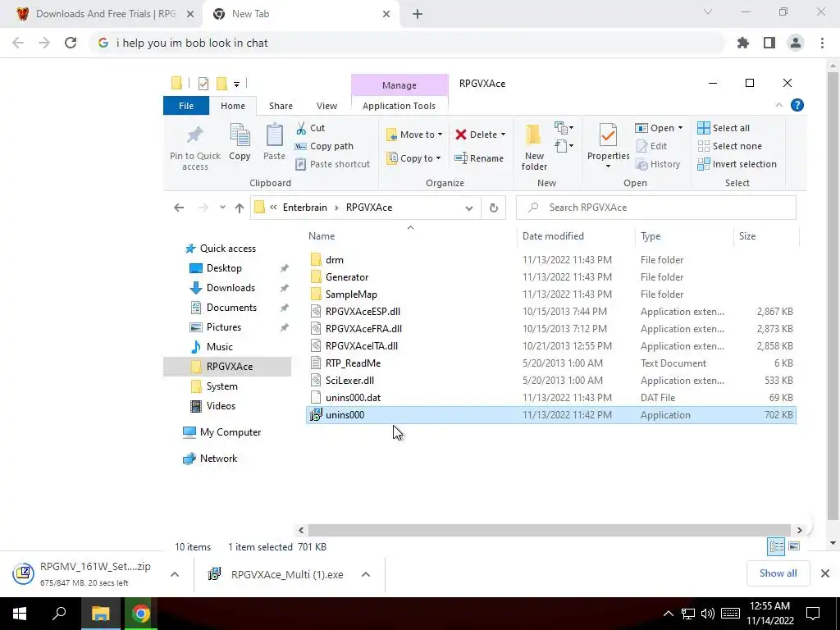The width and height of the screenshot is (840, 630).
Task: Click Paste shortcut in ribbon
Action: (x=333, y=164)
